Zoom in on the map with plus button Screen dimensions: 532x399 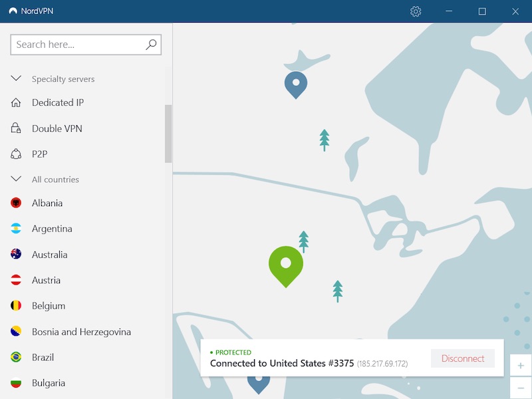pos(521,365)
